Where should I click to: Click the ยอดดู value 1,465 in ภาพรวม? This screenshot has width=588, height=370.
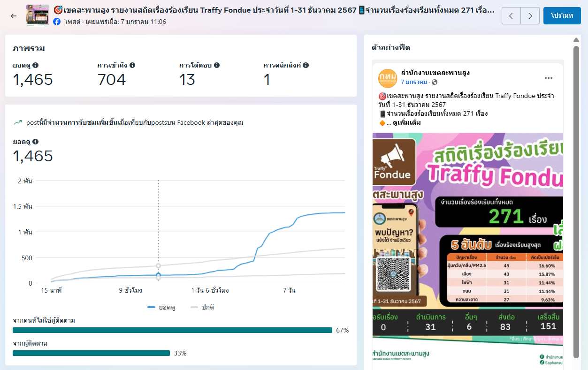(x=33, y=80)
